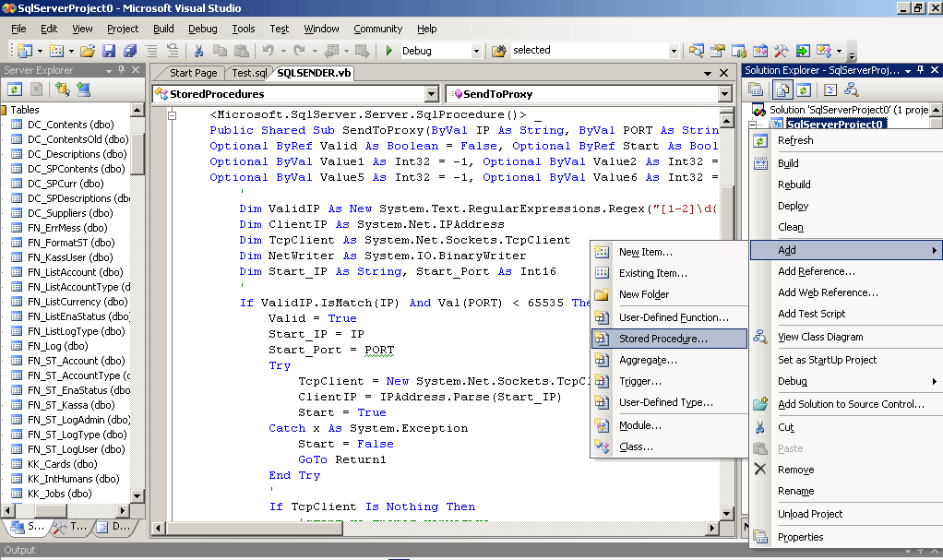Screen dimensions: 943x560
Task: Open the Debug configuration dropdown
Action: point(476,51)
